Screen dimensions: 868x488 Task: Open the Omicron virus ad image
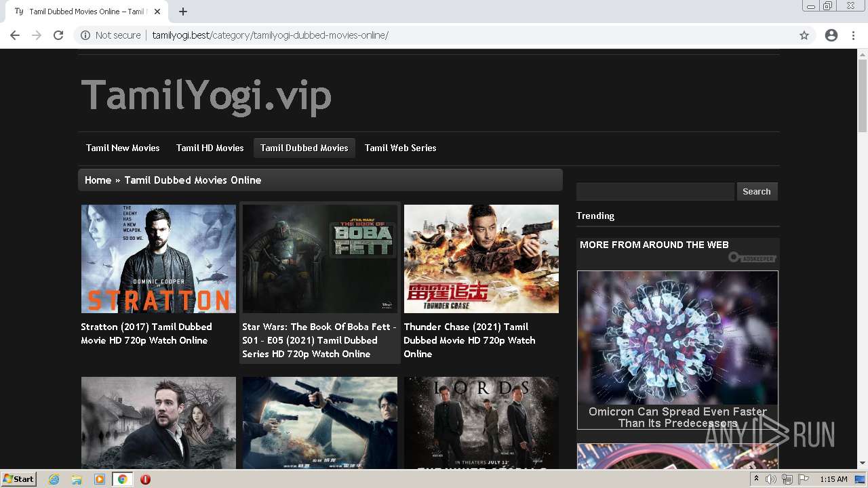(x=677, y=338)
